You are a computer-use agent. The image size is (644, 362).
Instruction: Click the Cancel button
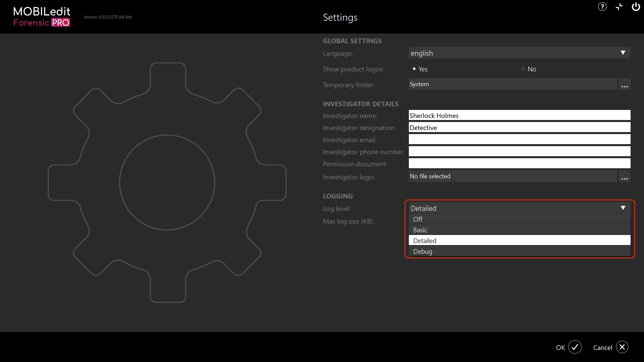(x=602, y=347)
